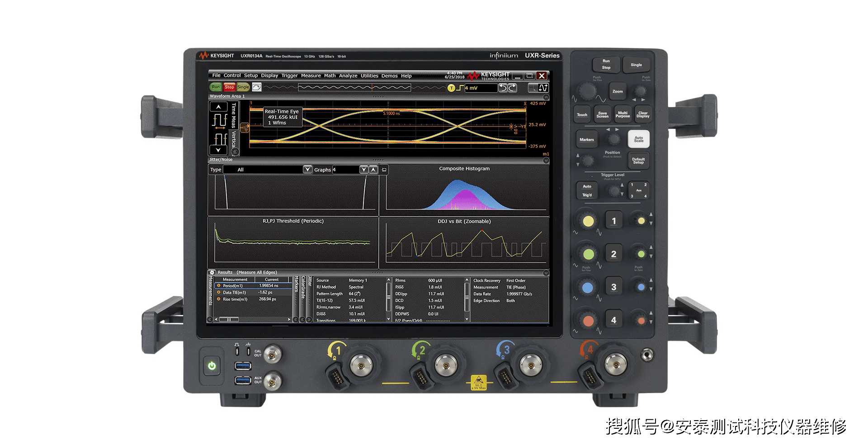
Task: Click the maximize graph icon beside Graphs
Action: (384, 170)
